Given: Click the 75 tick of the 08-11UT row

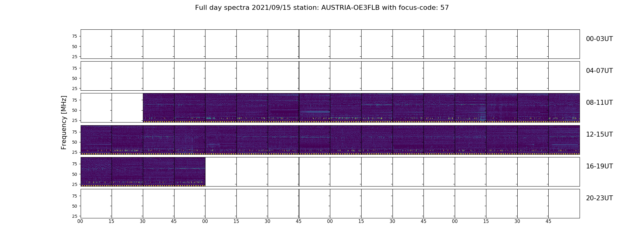Looking at the screenshot, I should point(75,100).
